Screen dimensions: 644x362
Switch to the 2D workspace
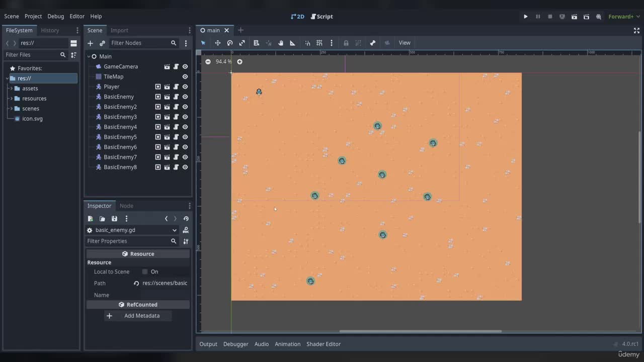[298, 17]
